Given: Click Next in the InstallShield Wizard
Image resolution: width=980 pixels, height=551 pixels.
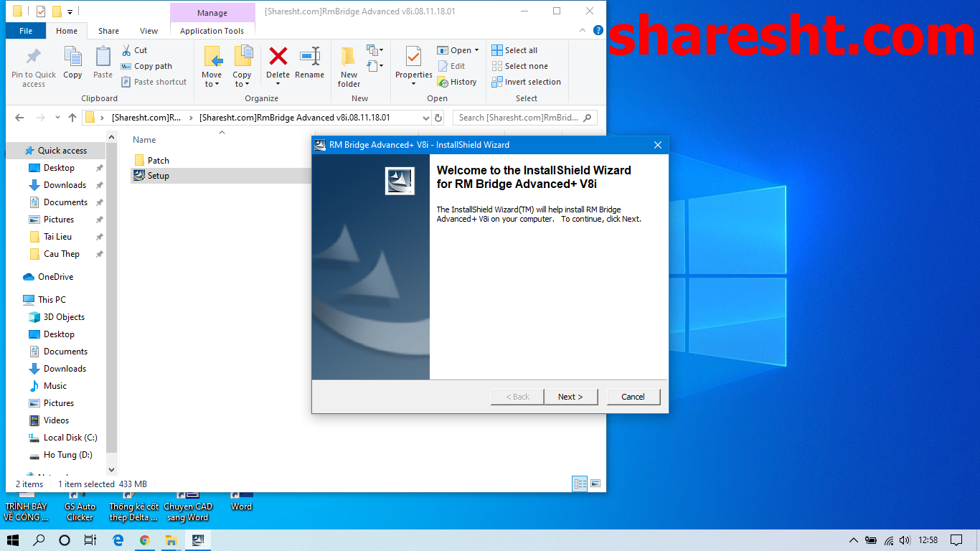Looking at the screenshot, I should 570,397.
